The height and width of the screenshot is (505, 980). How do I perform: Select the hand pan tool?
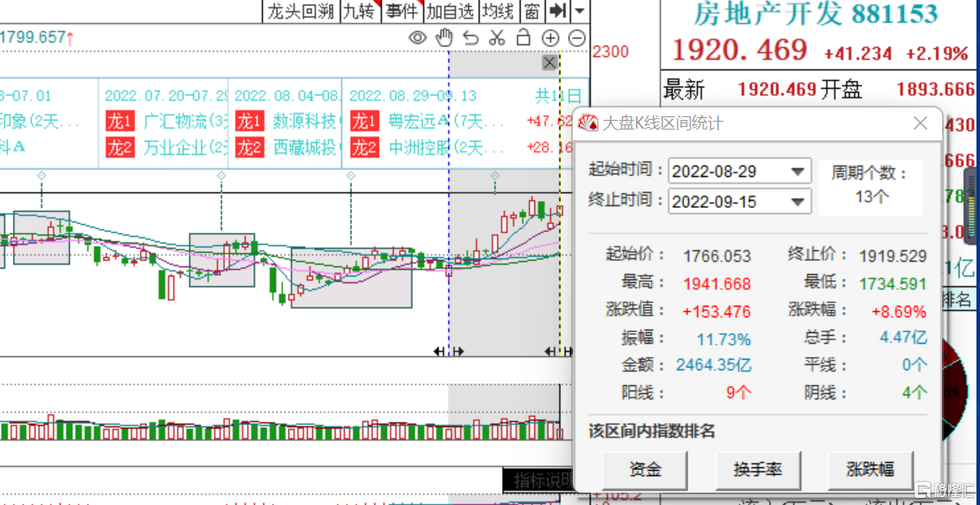click(x=444, y=38)
